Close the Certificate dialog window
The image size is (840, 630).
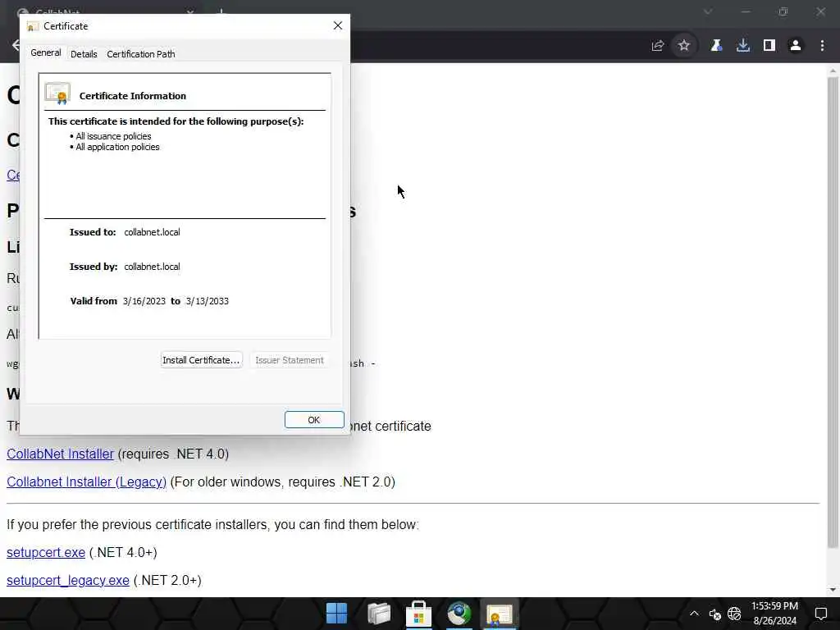pos(337,25)
